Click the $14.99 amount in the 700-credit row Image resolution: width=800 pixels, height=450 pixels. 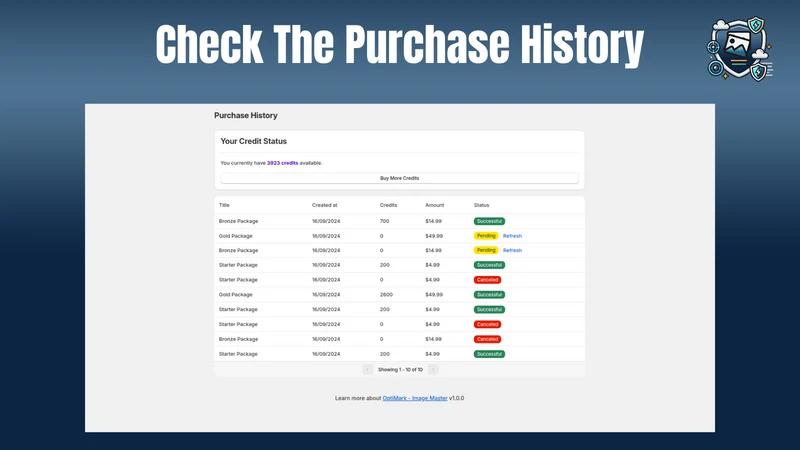(x=434, y=221)
